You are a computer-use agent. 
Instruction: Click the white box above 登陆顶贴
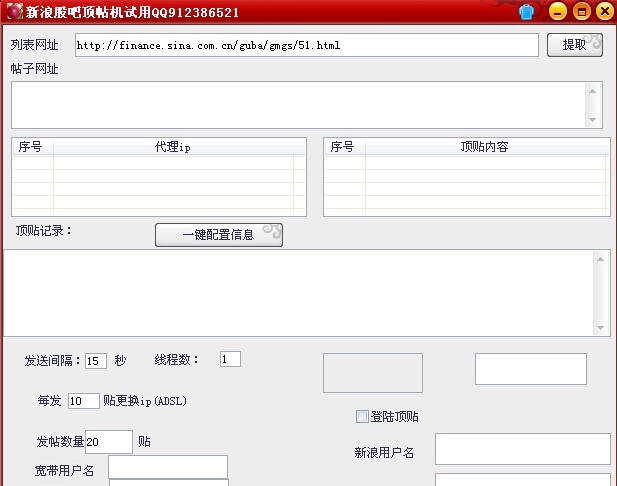[x=531, y=369]
